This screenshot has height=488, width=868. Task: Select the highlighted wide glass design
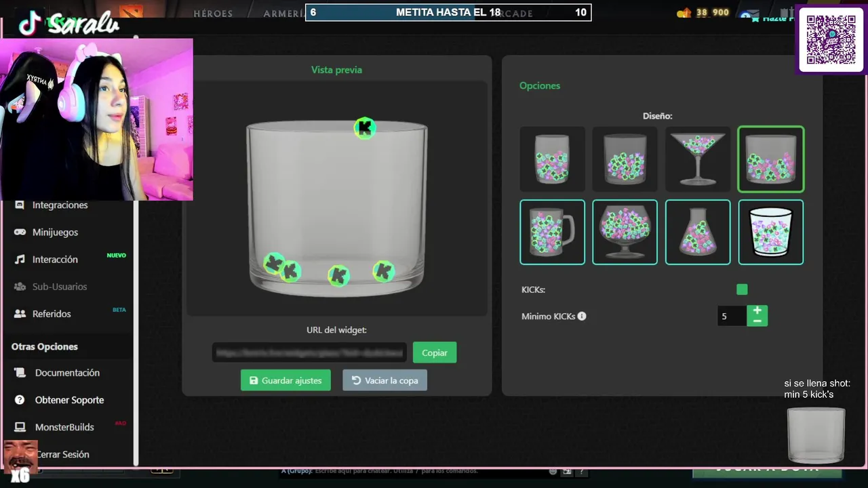pos(771,159)
